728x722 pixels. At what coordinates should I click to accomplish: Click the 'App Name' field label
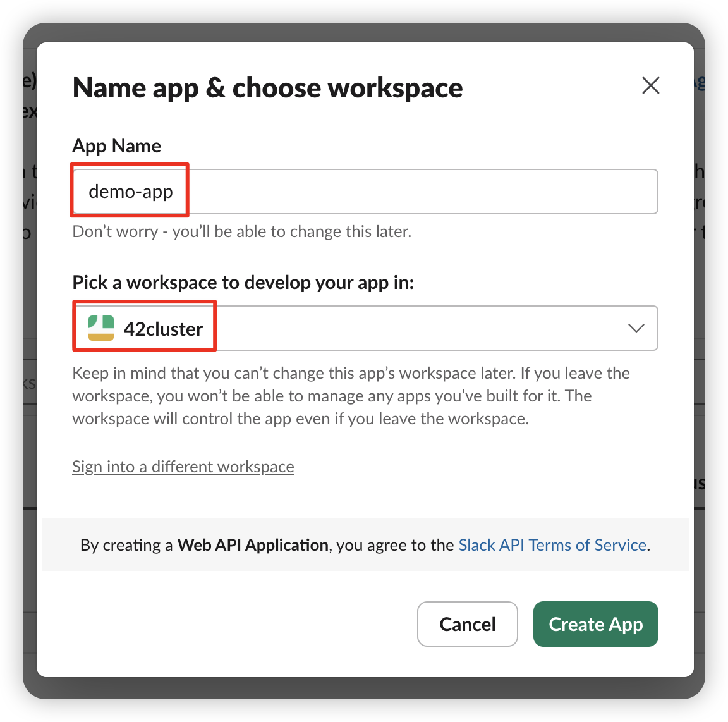pyautogui.click(x=117, y=146)
